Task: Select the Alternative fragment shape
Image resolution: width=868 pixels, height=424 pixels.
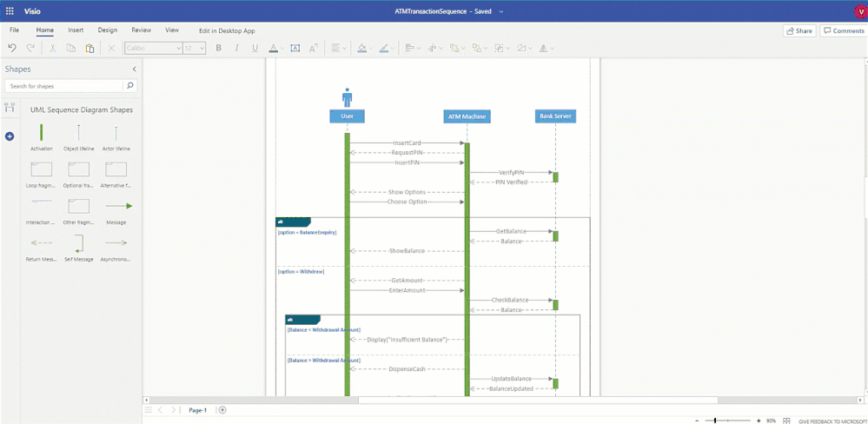Action: pyautogui.click(x=116, y=174)
